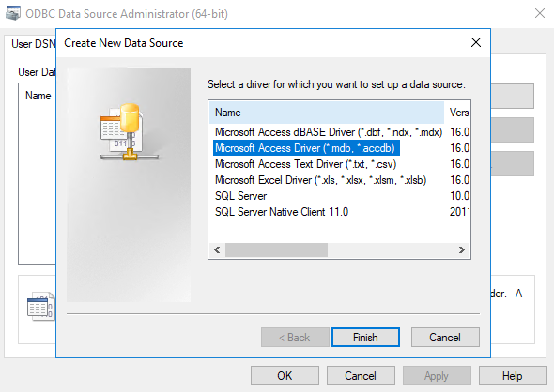This screenshot has width=554, height=392.
Task: Click the data source wizard database icon
Action: point(129,131)
